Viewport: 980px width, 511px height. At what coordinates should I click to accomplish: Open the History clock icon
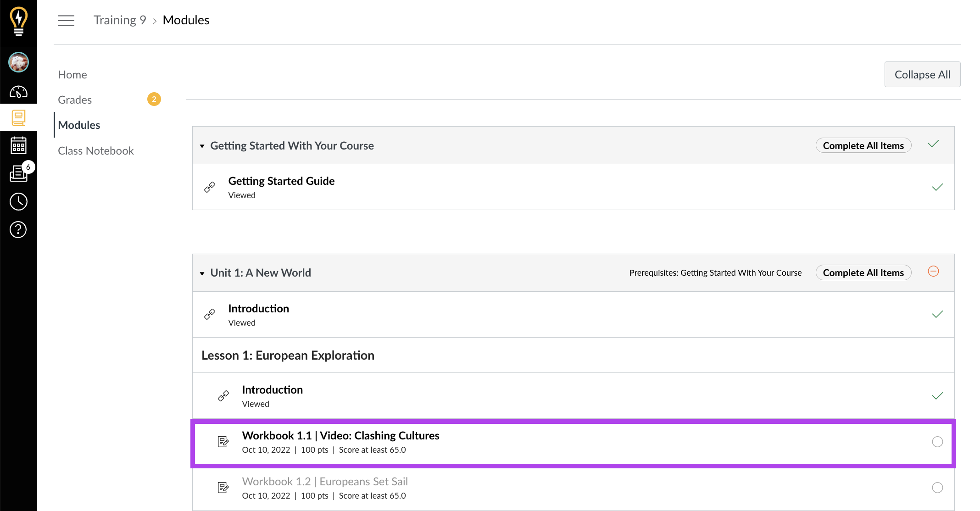coord(18,201)
